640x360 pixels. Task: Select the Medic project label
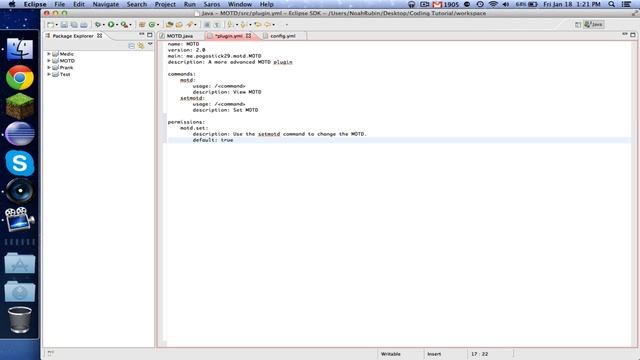click(67, 54)
